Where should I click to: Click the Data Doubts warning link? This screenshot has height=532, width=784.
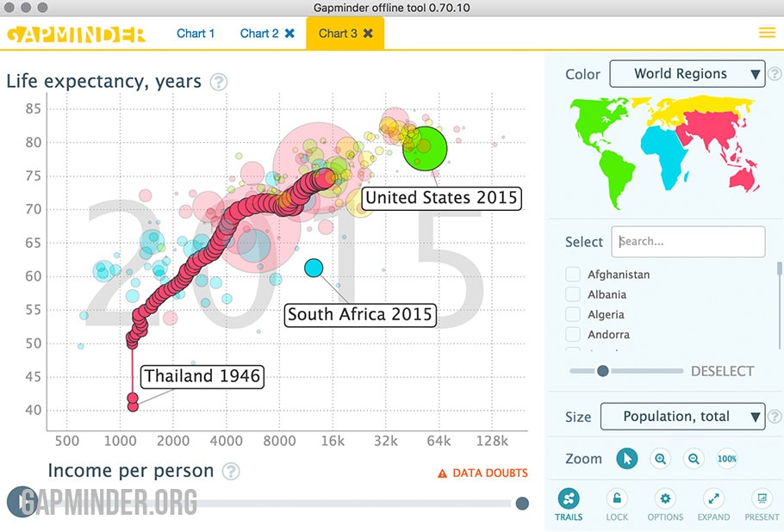pos(482,473)
